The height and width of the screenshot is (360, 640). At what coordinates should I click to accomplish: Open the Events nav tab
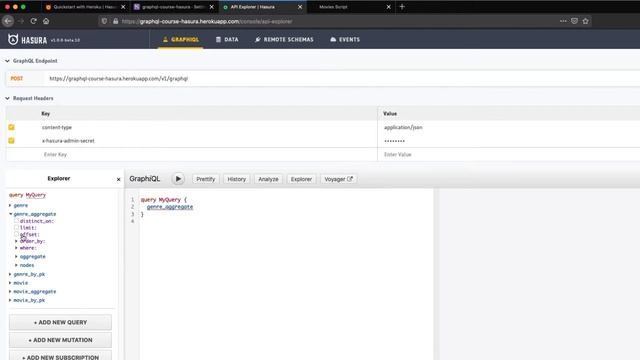click(x=345, y=40)
